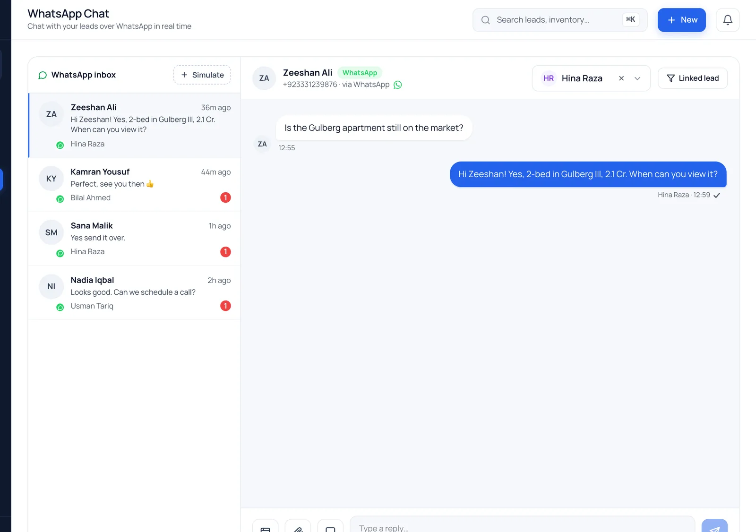Click the Simulate button
756x532 pixels.
[x=202, y=75]
